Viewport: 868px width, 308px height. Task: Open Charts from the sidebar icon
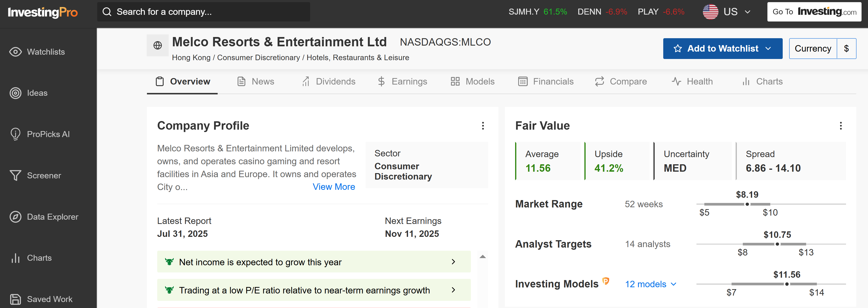coord(16,258)
